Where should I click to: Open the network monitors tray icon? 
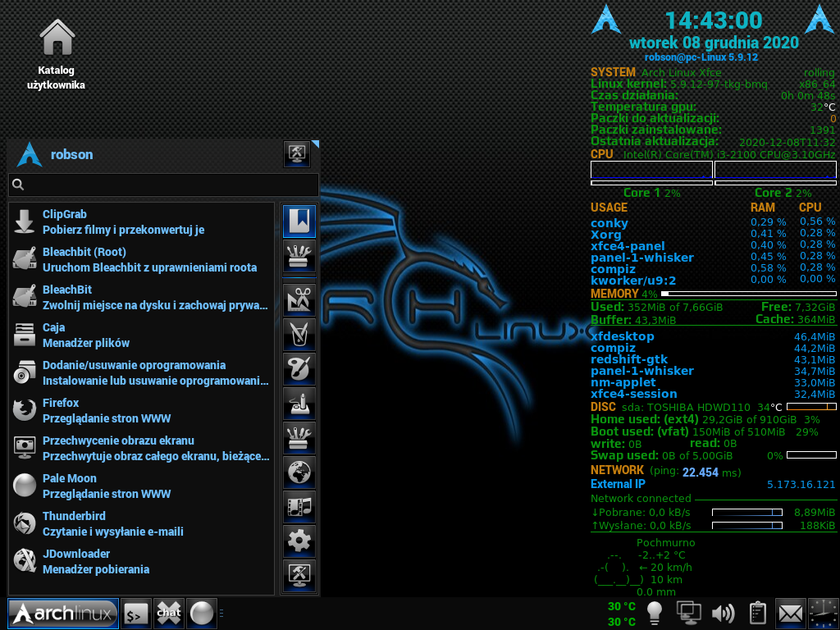pos(688,614)
